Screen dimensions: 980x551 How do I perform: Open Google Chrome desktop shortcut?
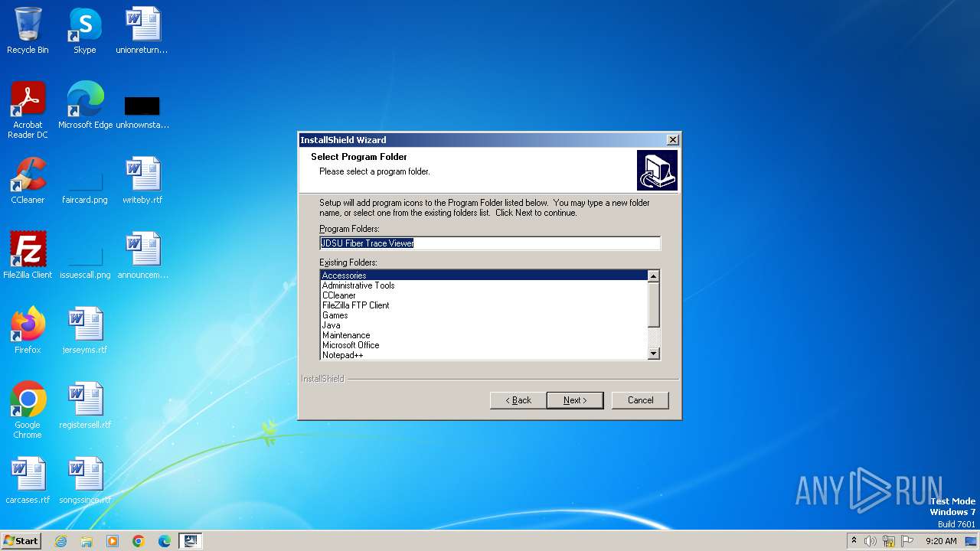click(28, 410)
